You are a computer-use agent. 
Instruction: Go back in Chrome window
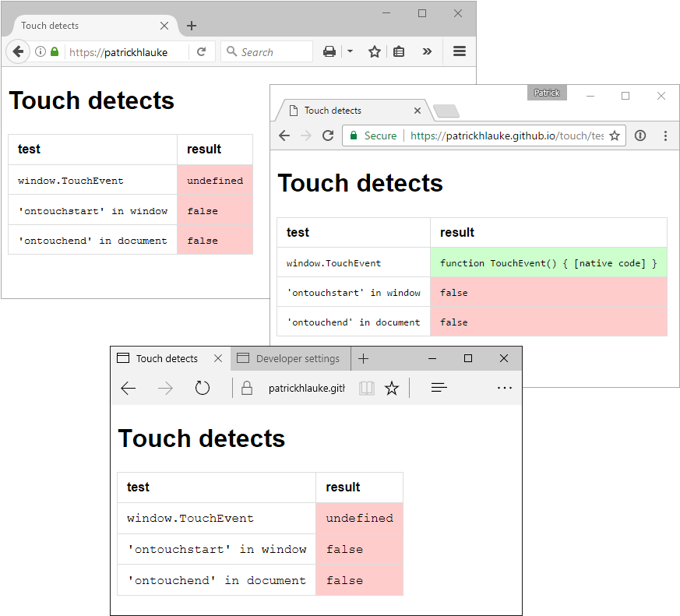[x=284, y=136]
